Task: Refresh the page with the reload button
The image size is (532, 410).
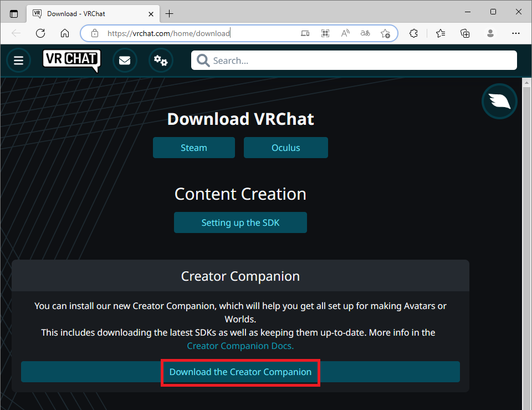Action: point(40,33)
